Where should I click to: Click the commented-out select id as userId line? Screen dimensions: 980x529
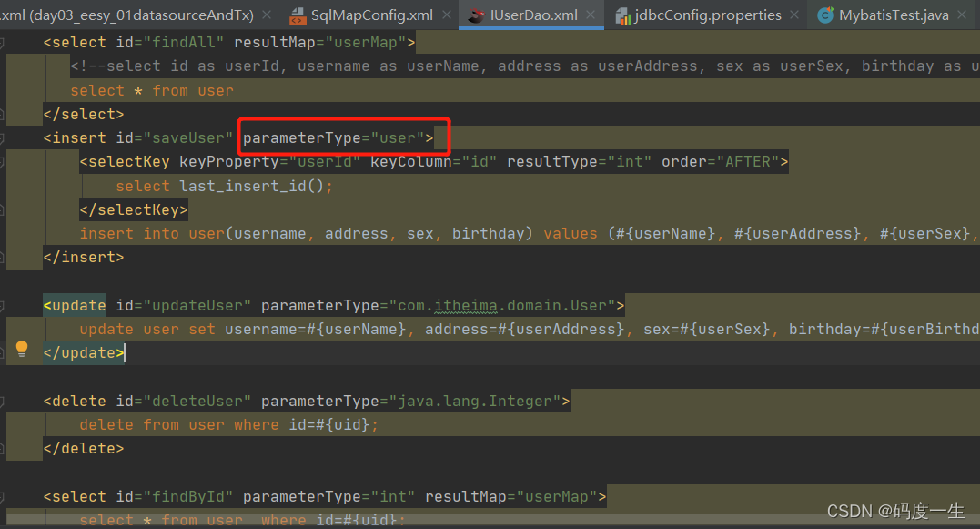point(524,66)
